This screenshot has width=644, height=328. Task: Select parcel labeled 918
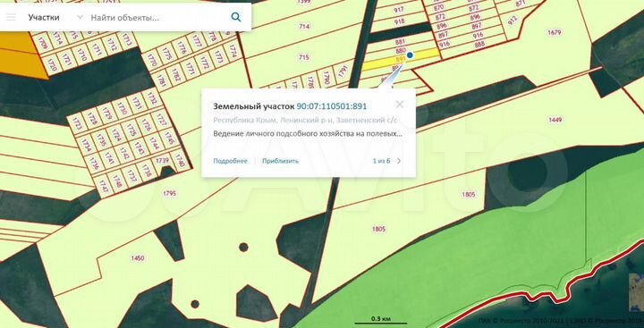click(399, 21)
